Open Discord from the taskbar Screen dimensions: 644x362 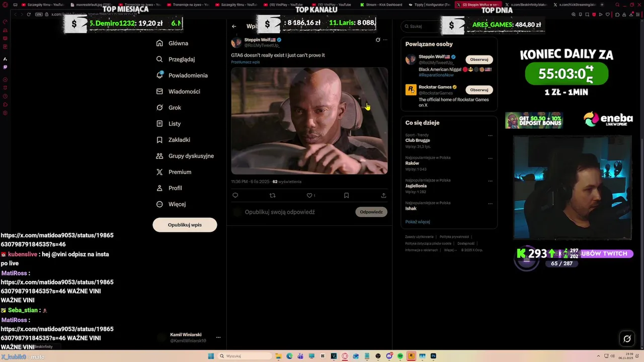coord(389,356)
